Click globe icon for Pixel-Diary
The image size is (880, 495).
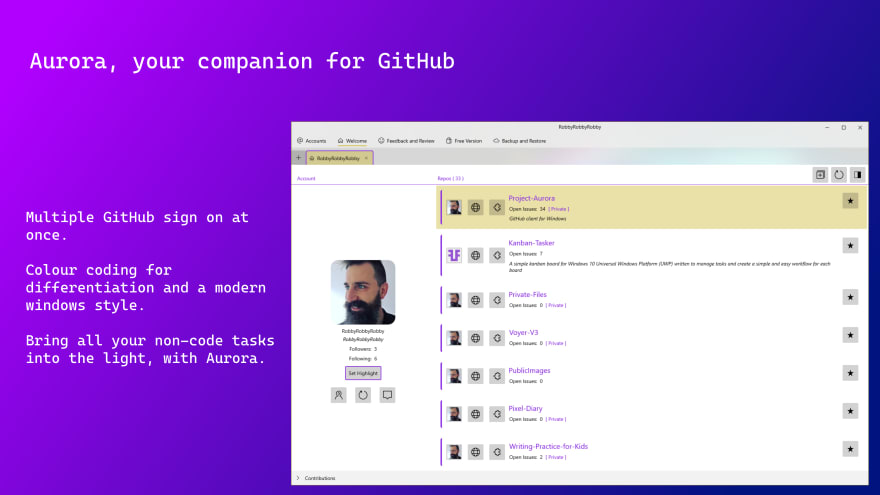[475, 414]
